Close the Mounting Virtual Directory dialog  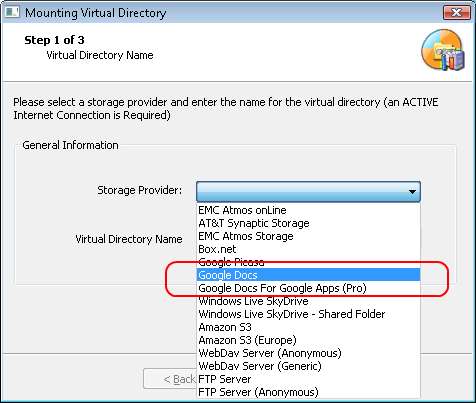point(456,13)
